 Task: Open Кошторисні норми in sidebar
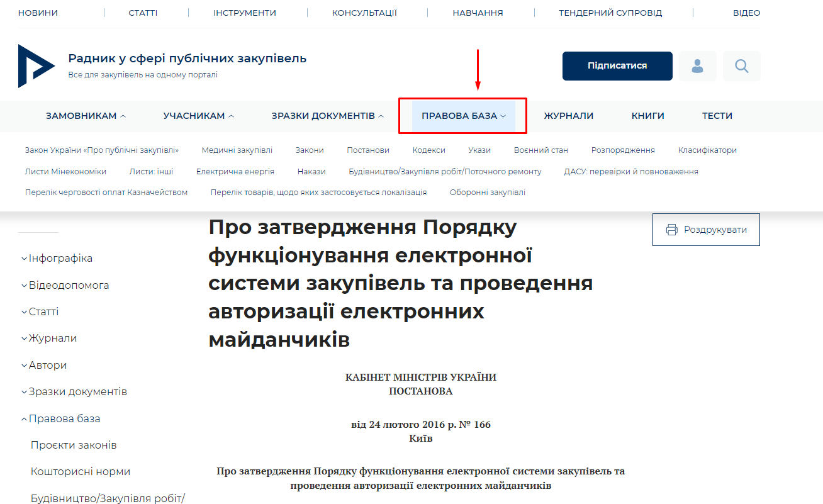point(81,471)
